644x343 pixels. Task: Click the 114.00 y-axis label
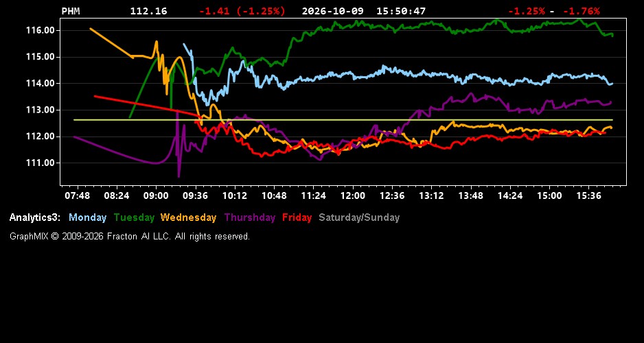[x=41, y=83]
